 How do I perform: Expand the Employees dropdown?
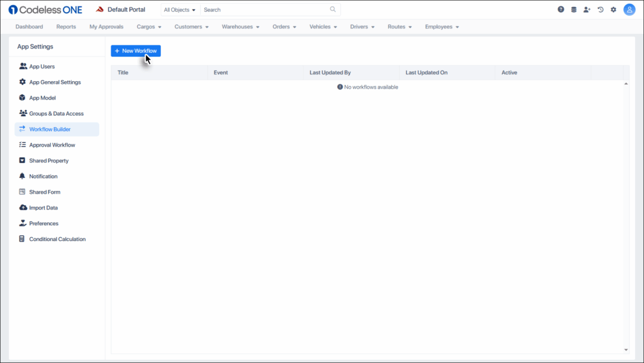442,26
